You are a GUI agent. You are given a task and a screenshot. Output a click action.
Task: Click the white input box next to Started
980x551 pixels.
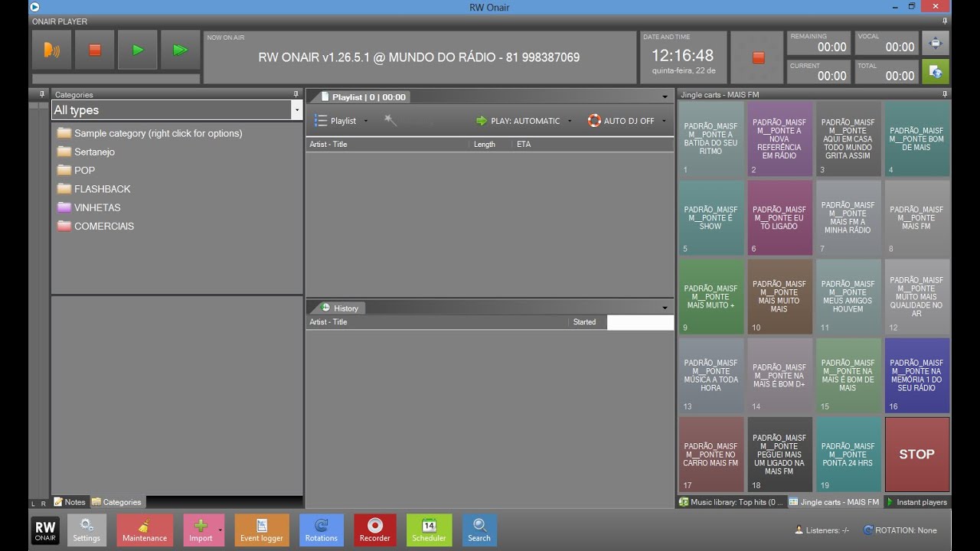pyautogui.click(x=640, y=322)
